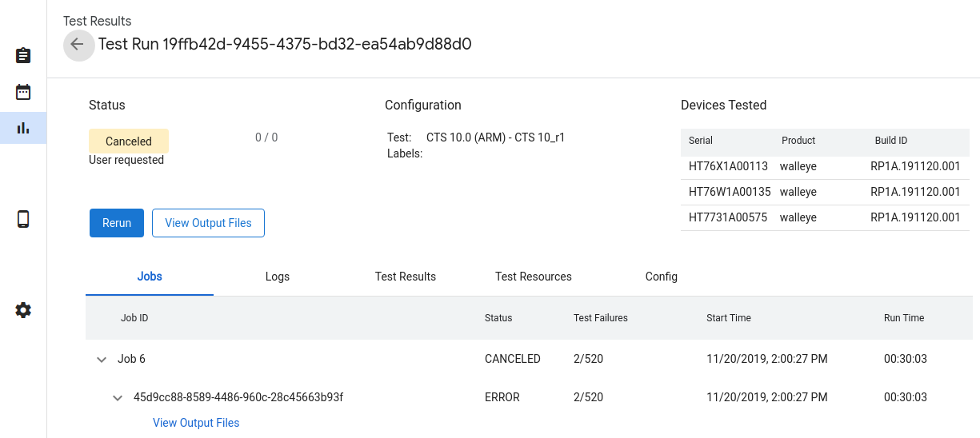Click the device row HT76X1A00113
This screenshot has width=980, height=438.
tap(824, 167)
